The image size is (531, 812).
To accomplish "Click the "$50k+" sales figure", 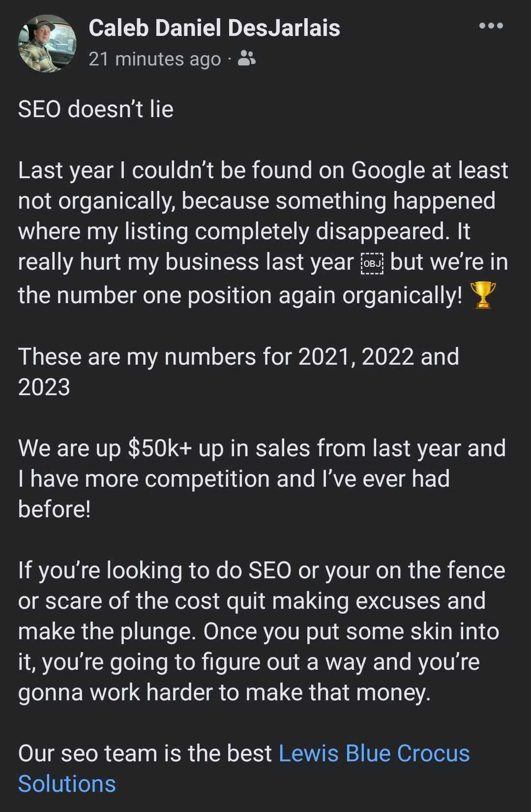I will [x=159, y=448].
